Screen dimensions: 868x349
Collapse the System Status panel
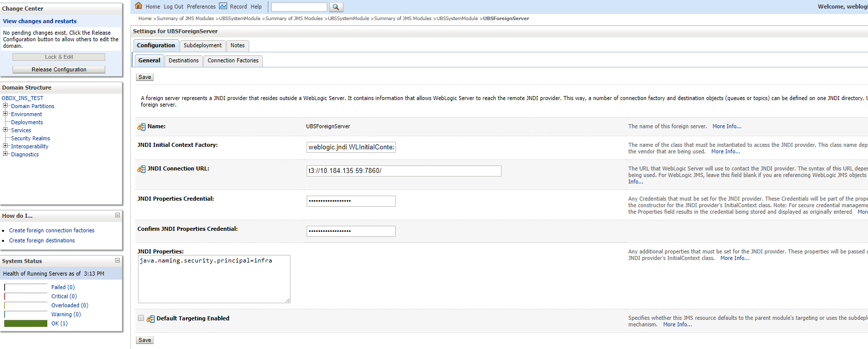tap(117, 260)
